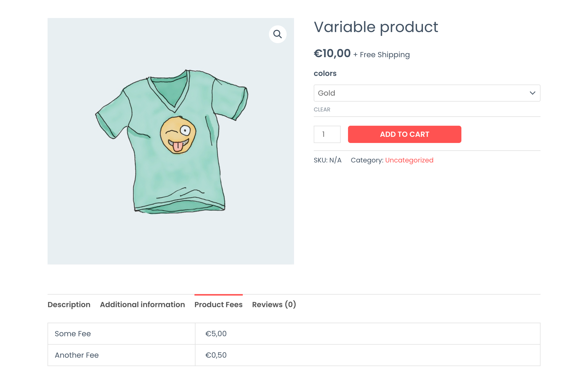588x385 pixels.
Task: Open the Additional information tab
Action: [x=142, y=304]
